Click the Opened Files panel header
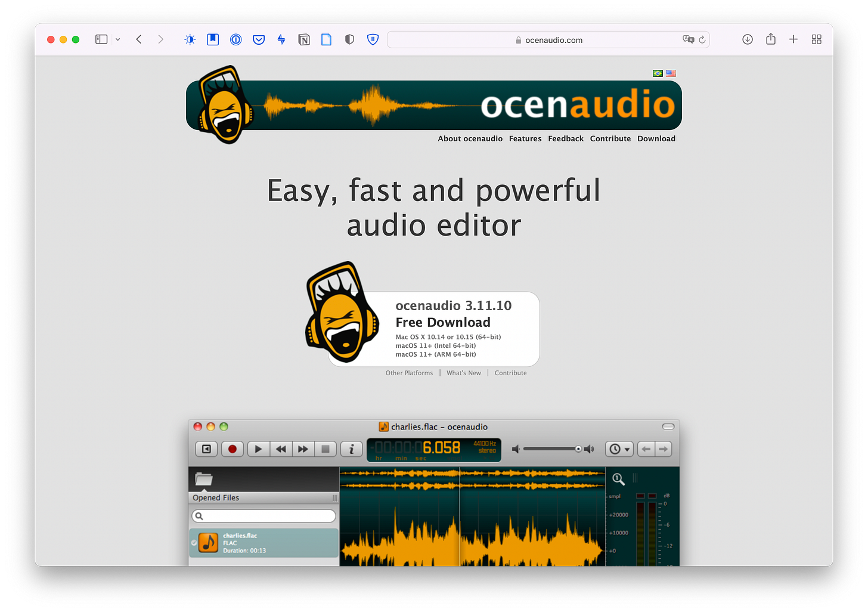The height and width of the screenshot is (612, 868). coord(264,497)
